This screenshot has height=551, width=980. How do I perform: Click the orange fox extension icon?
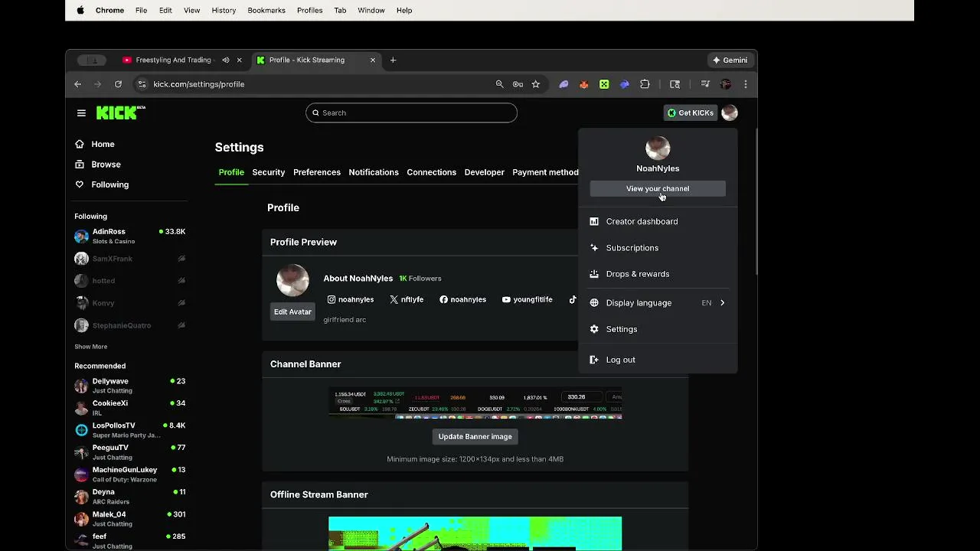coord(584,84)
